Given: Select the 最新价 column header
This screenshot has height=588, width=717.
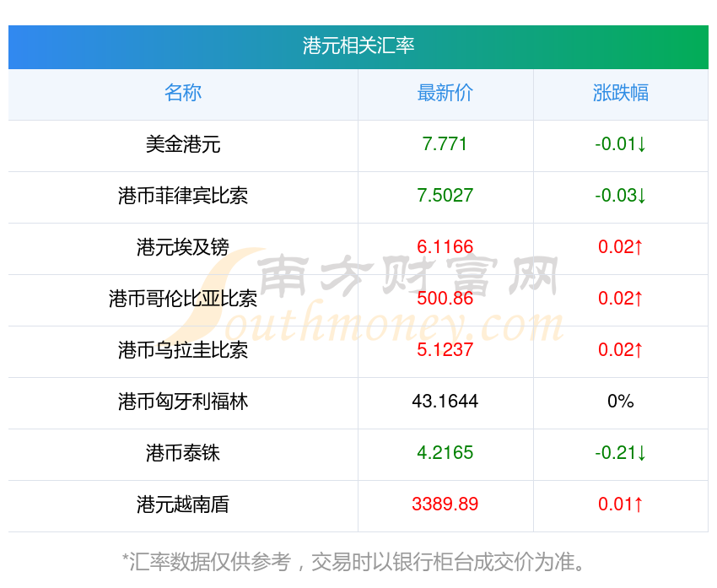Looking at the screenshot, I should (x=445, y=93).
